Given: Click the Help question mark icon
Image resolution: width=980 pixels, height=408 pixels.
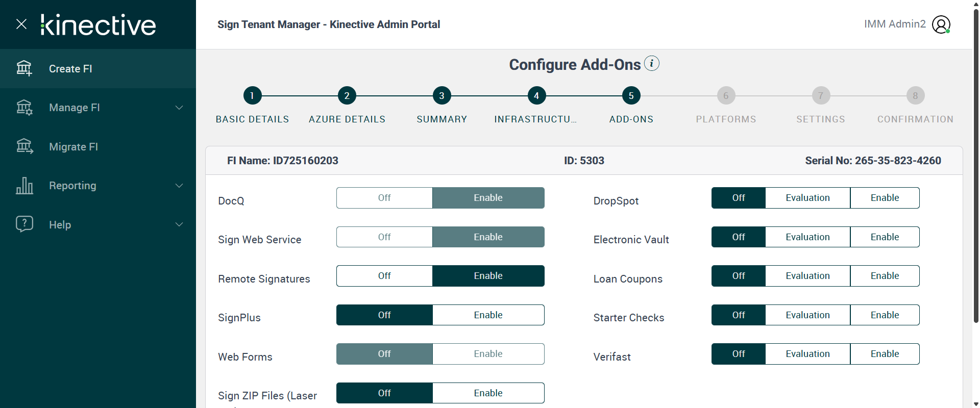Looking at the screenshot, I should pyautogui.click(x=24, y=224).
